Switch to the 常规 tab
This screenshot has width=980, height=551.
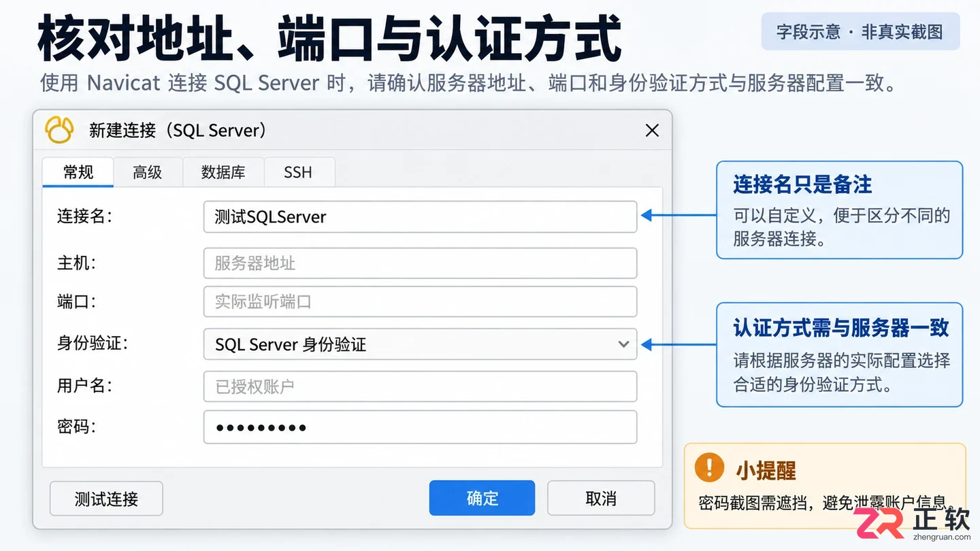pyautogui.click(x=78, y=172)
